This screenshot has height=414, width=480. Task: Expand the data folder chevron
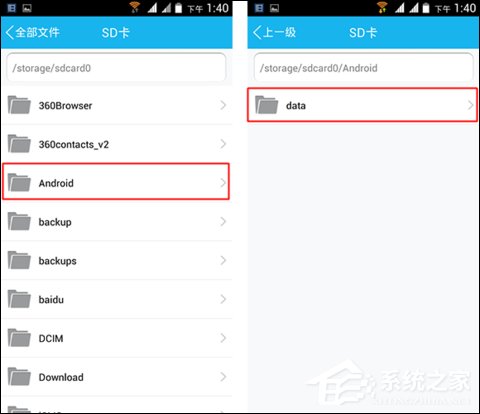[x=470, y=105]
